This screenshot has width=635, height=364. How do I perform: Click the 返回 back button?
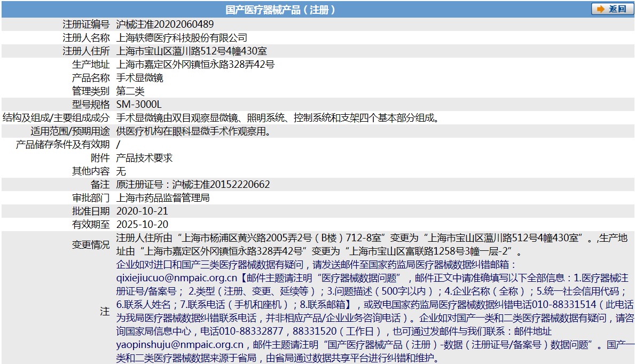tap(612, 9)
